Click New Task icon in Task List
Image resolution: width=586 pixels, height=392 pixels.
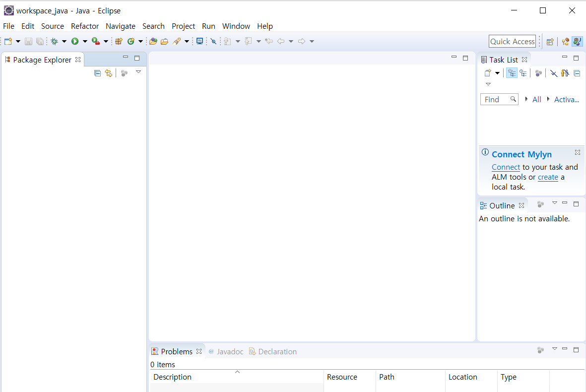[487, 73]
